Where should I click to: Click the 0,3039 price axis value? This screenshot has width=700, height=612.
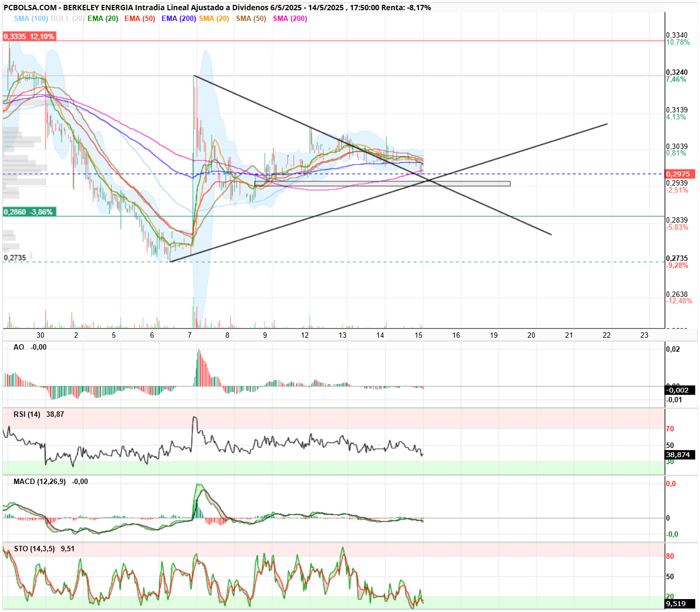677,146
